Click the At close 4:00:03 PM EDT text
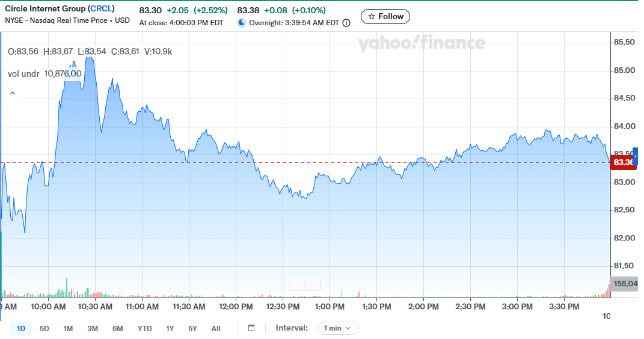644x339 pixels. [181, 23]
